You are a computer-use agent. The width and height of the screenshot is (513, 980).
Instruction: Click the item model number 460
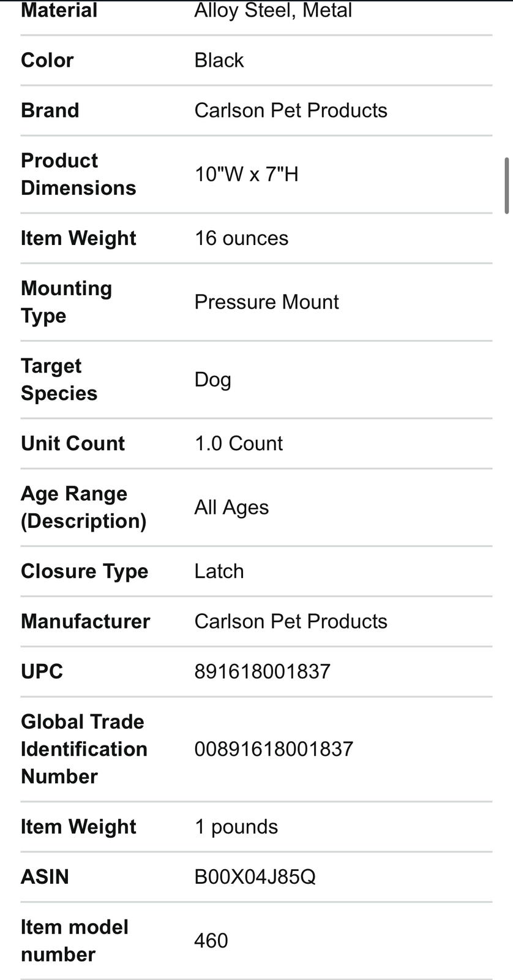[x=211, y=940]
